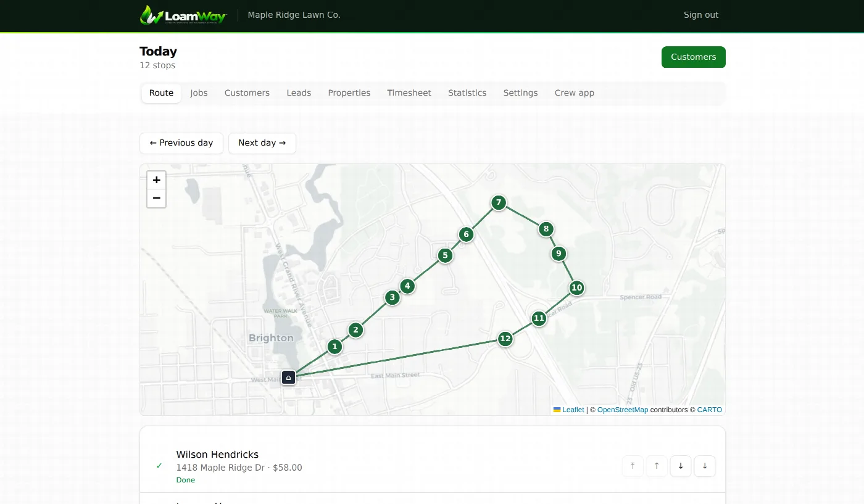
Task: Zoom in on the route map
Action: [x=157, y=180]
